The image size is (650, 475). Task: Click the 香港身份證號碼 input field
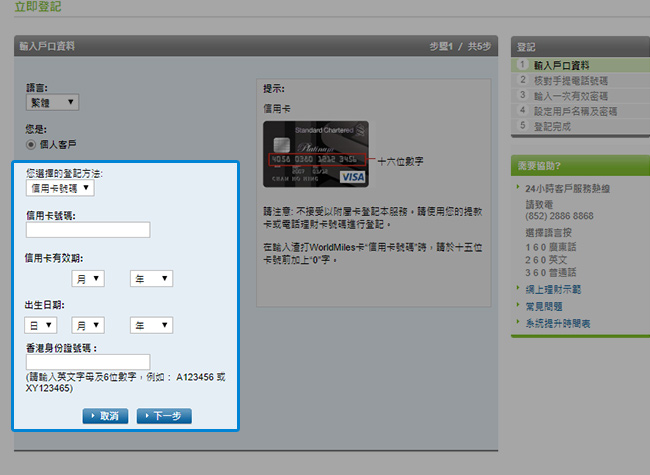coord(88,362)
